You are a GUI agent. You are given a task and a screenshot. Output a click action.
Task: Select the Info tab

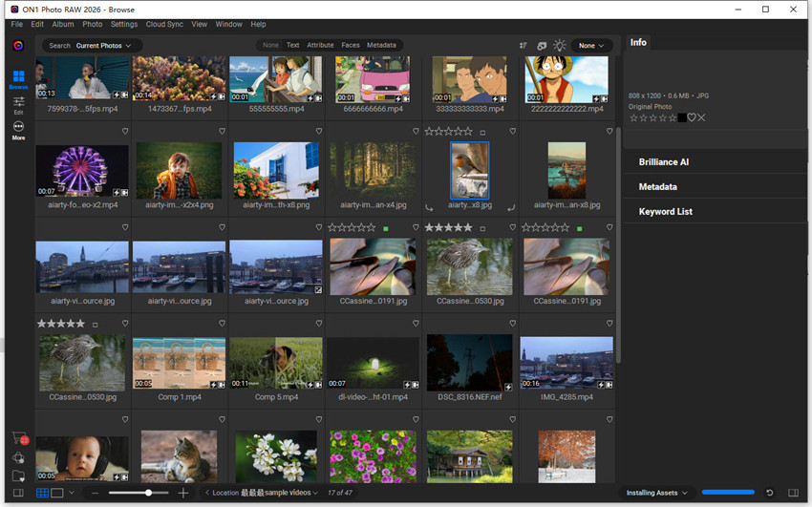[x=638, y=42]
